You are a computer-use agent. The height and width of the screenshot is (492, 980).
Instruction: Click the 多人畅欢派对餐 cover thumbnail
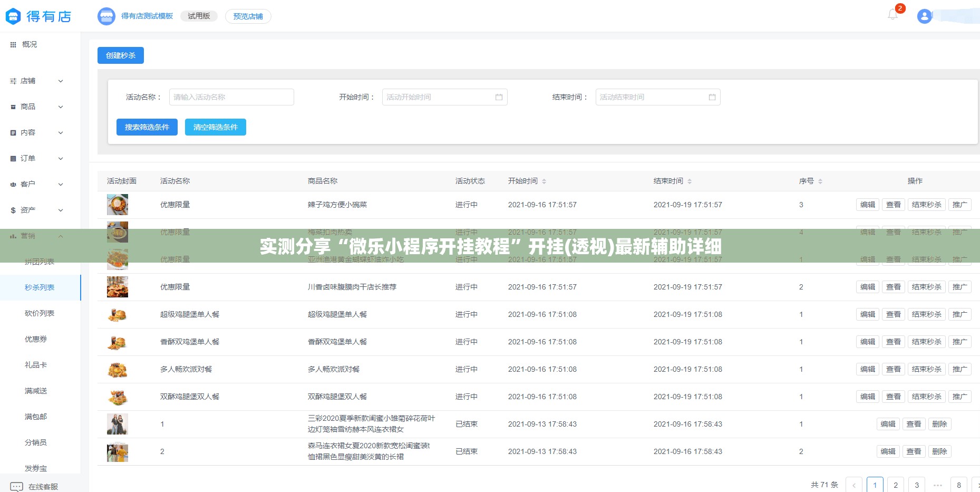(x=118, y=369)
